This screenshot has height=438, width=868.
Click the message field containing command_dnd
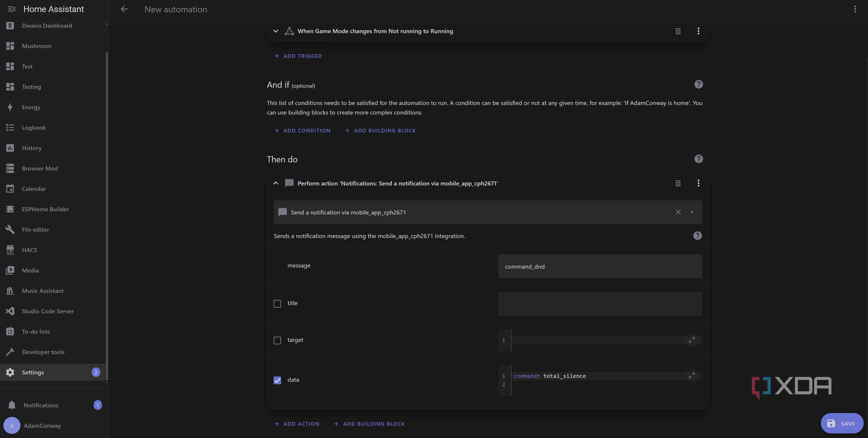coord(600,266)
